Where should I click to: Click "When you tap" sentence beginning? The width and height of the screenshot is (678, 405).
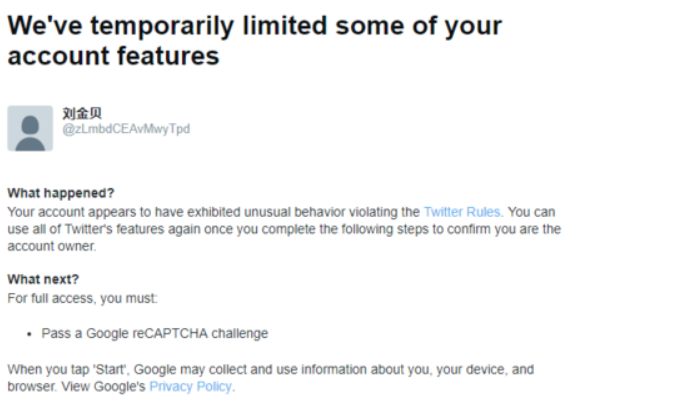point(48,370)
